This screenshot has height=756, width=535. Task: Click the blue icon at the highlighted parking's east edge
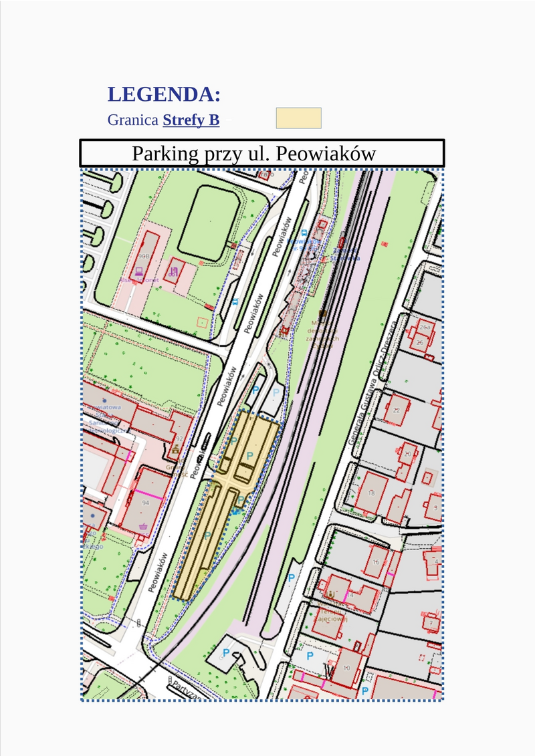click(235, 511)
